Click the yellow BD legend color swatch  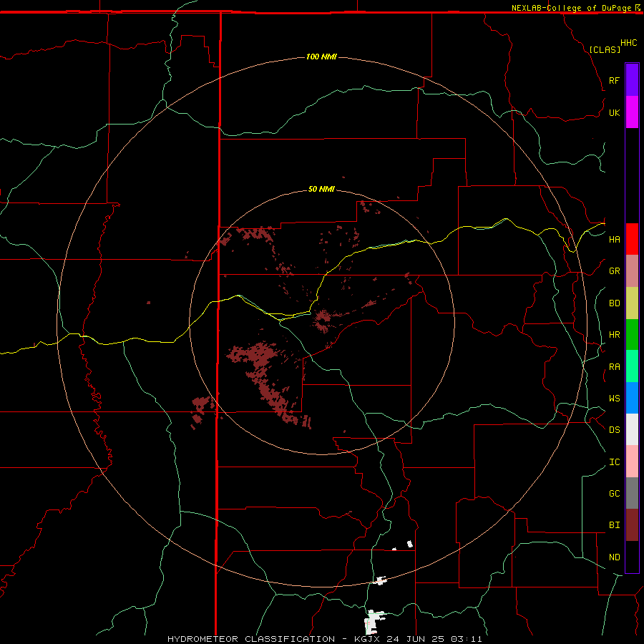click(632, 303)
